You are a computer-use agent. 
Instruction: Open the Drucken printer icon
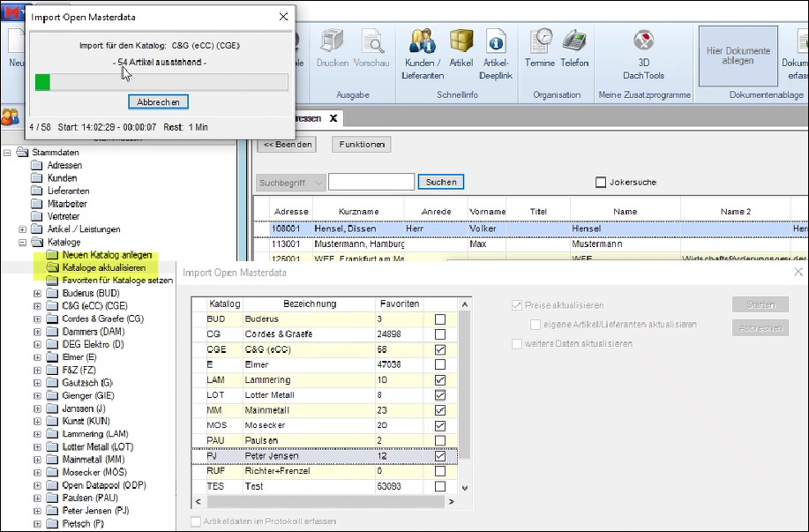click(333, 49)
